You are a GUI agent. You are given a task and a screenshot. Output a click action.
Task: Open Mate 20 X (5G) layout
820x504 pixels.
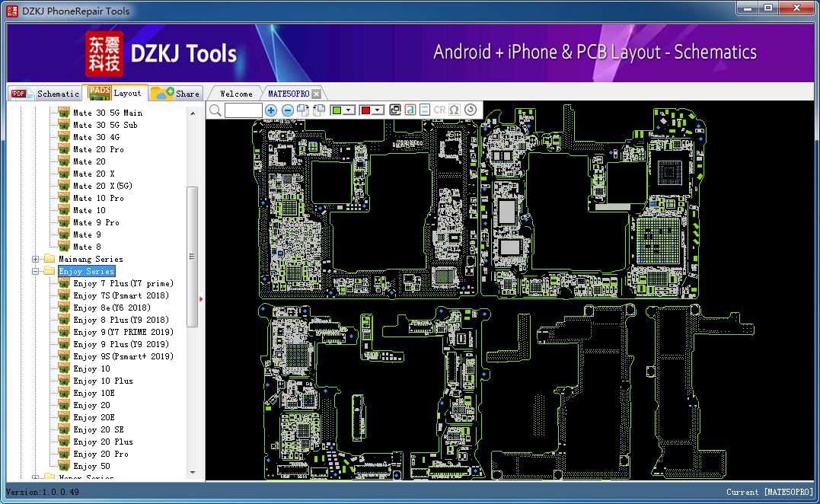click(103, 186)
